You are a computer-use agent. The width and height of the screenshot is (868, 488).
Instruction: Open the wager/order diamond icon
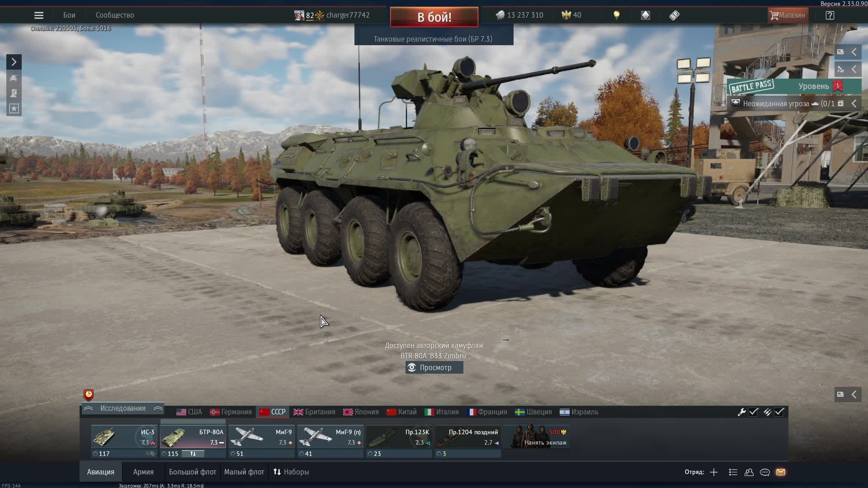[x=645, y=15]
